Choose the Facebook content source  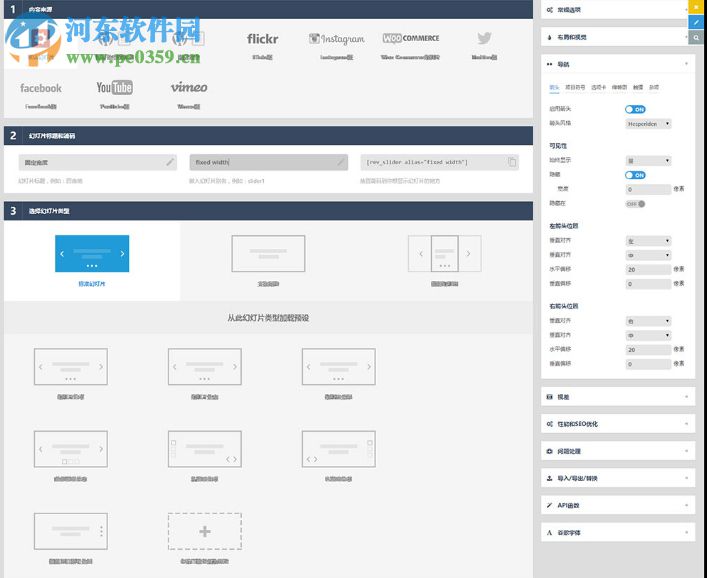(41, 88)
